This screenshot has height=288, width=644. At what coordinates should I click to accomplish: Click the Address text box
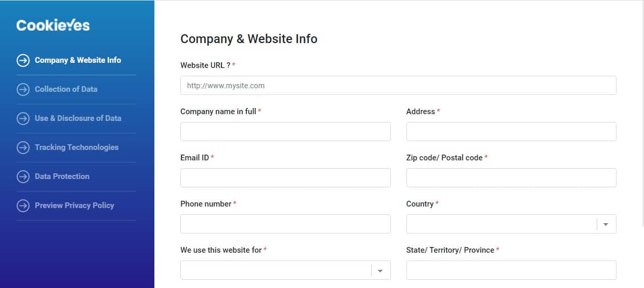[511, 131]
